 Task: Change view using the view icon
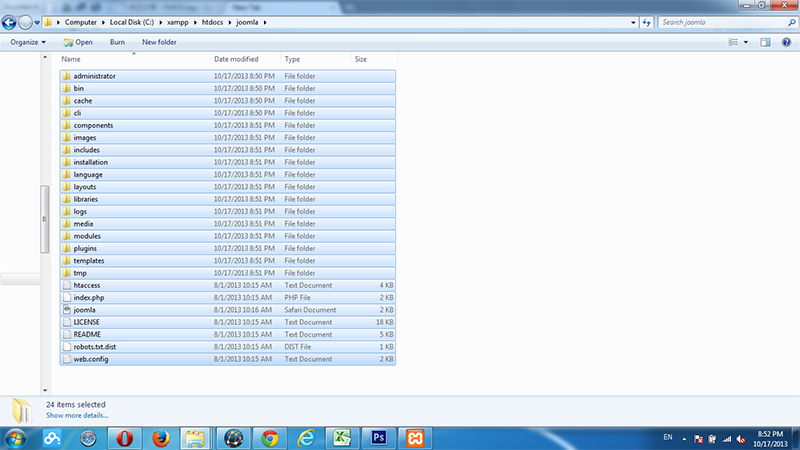733,42
